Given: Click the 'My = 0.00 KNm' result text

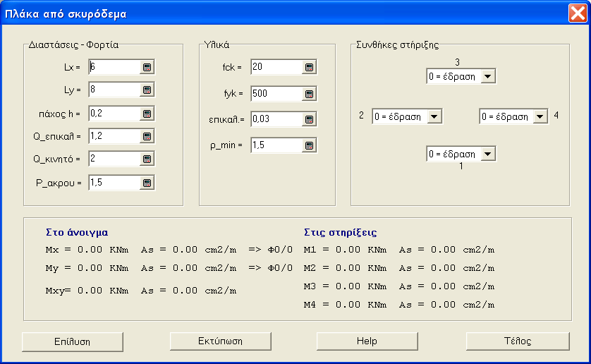Looking at the screenshot, I should click(x=87, y=268).
